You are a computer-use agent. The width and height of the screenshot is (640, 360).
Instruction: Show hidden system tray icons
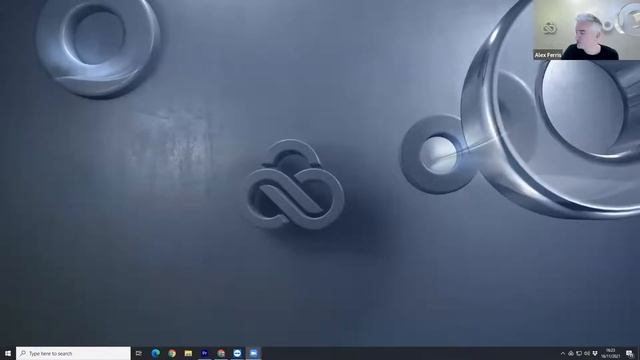(x=563, y=353)
